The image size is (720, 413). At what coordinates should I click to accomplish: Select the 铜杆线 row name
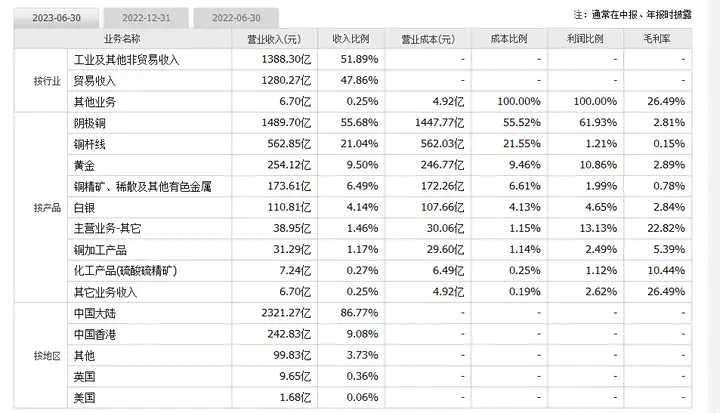[x=90, y=144]
